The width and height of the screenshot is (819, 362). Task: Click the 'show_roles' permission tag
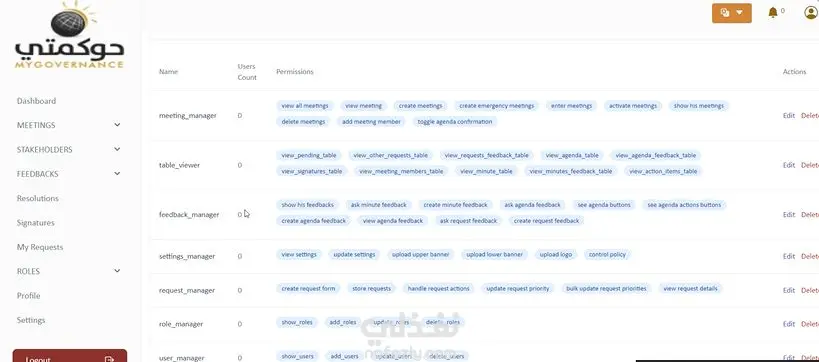tap(297, 323)
